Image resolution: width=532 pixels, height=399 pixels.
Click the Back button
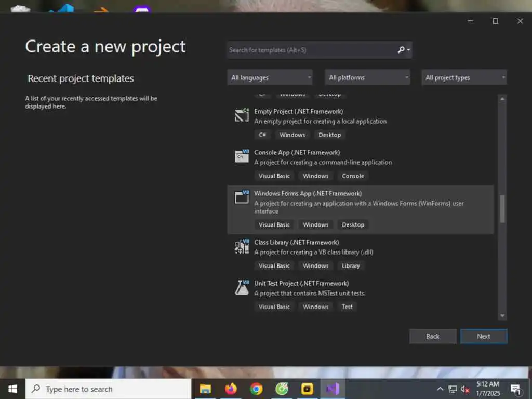(433, 336)
